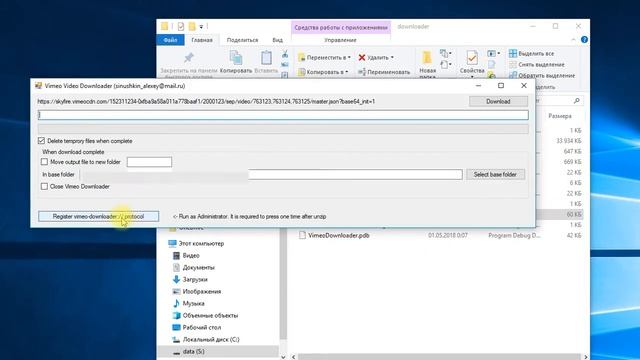Toggle Delete temprory files when complete
Viewport: 640px width, 360px height.
tap(41, 141)
